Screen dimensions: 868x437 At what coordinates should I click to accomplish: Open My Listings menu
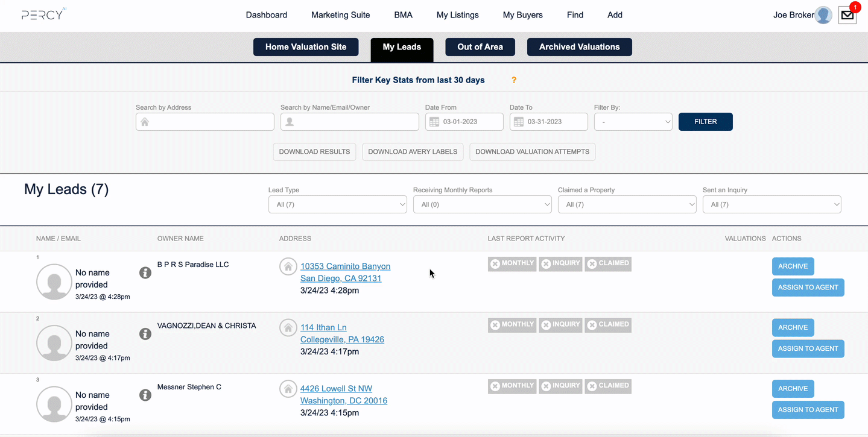458,15
